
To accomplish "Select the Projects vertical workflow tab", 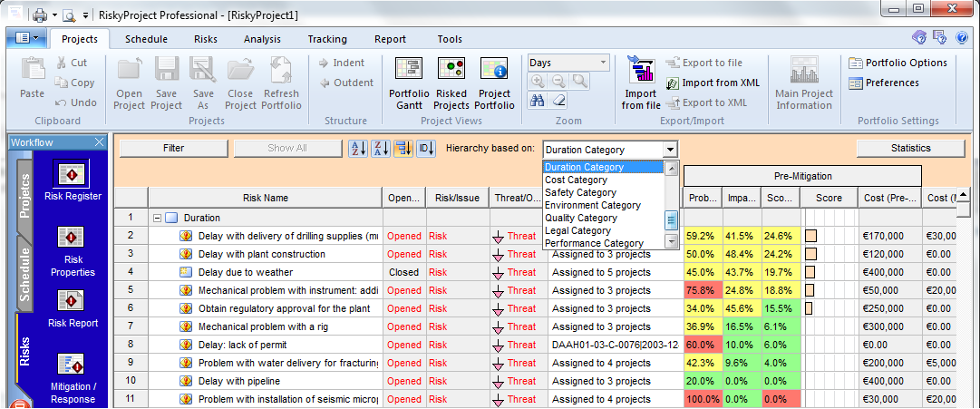I will [x=25, y=196].
